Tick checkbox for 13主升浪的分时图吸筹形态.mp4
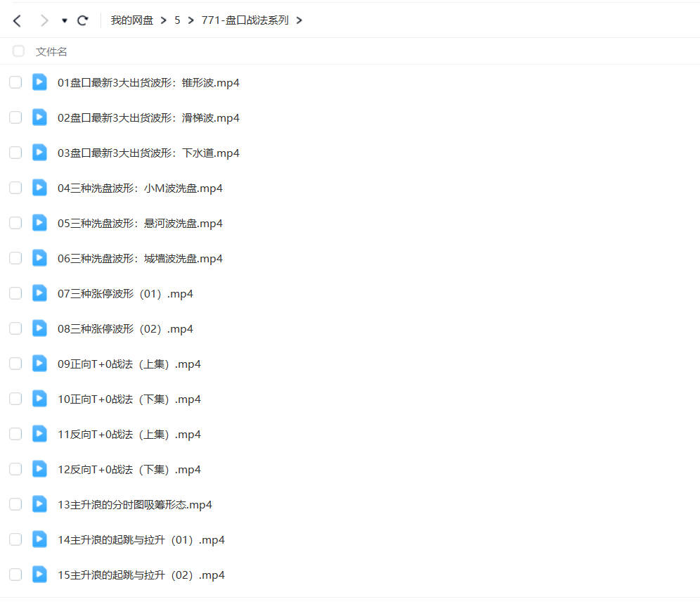This screenshot has width=700, height=609. [x=15, y=504]
